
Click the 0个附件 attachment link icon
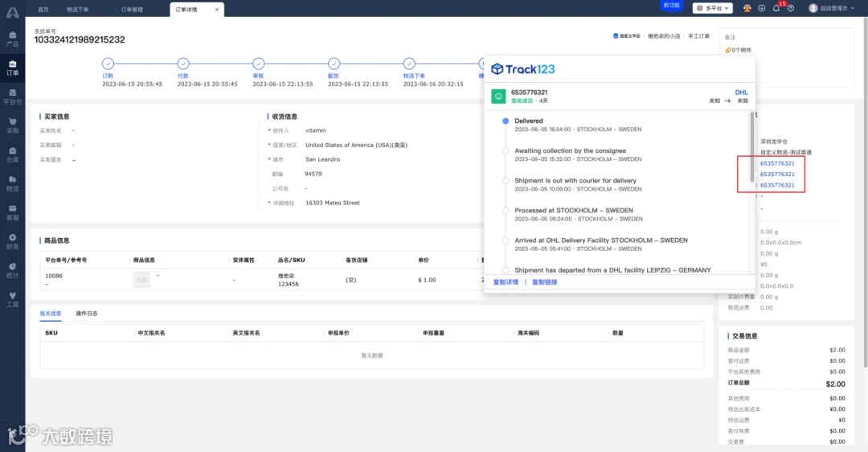coord(728,51)
